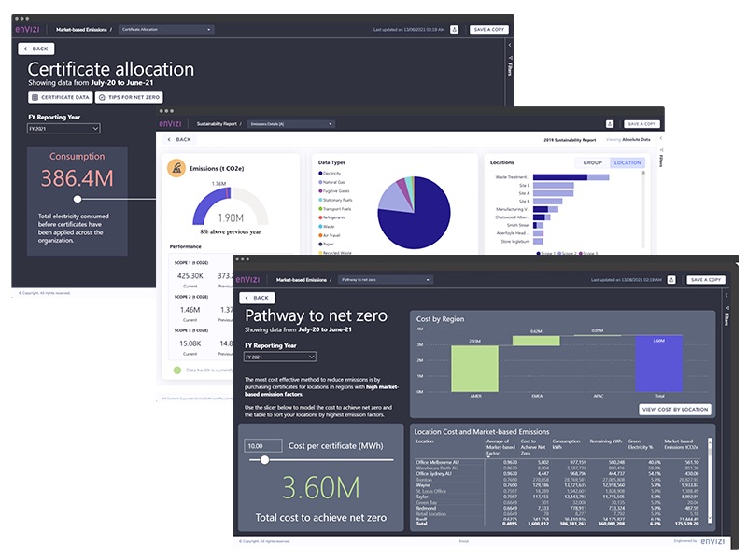Click Envizi logo in Pathway window header

[247, 280]
